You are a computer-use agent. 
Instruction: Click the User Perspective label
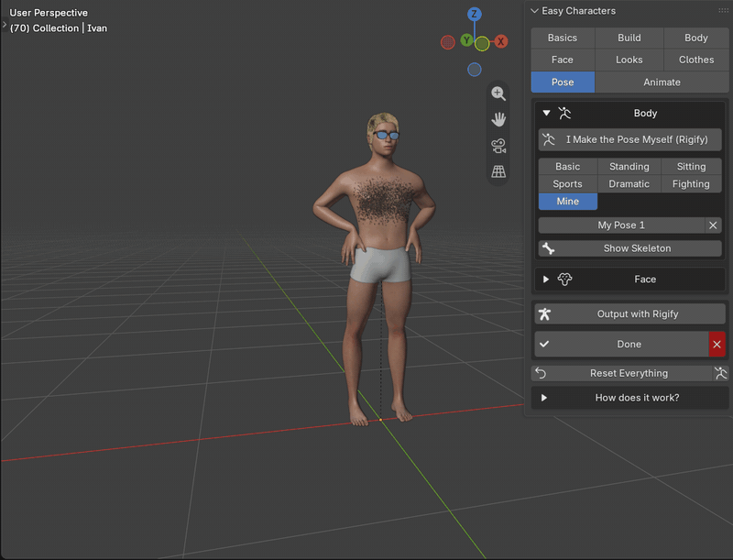tap(49, 13)
